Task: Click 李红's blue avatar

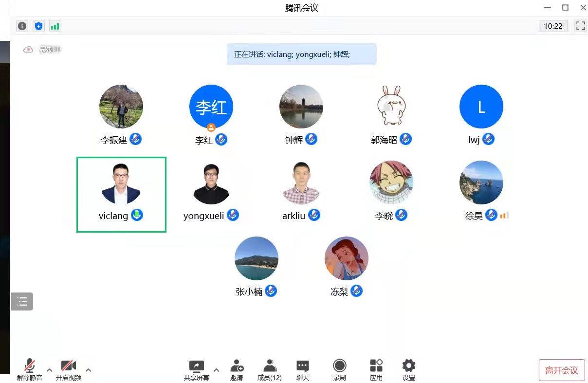Action: pyautogui.click(x=211, y=107)
